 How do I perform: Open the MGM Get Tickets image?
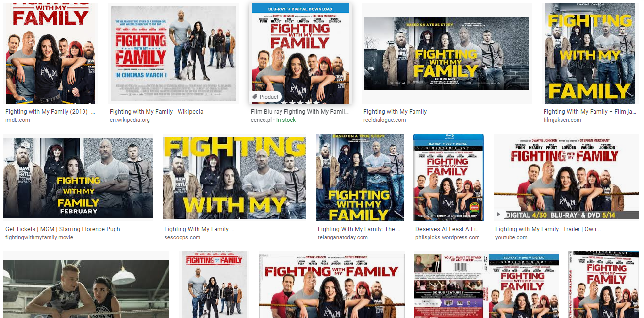78,178
